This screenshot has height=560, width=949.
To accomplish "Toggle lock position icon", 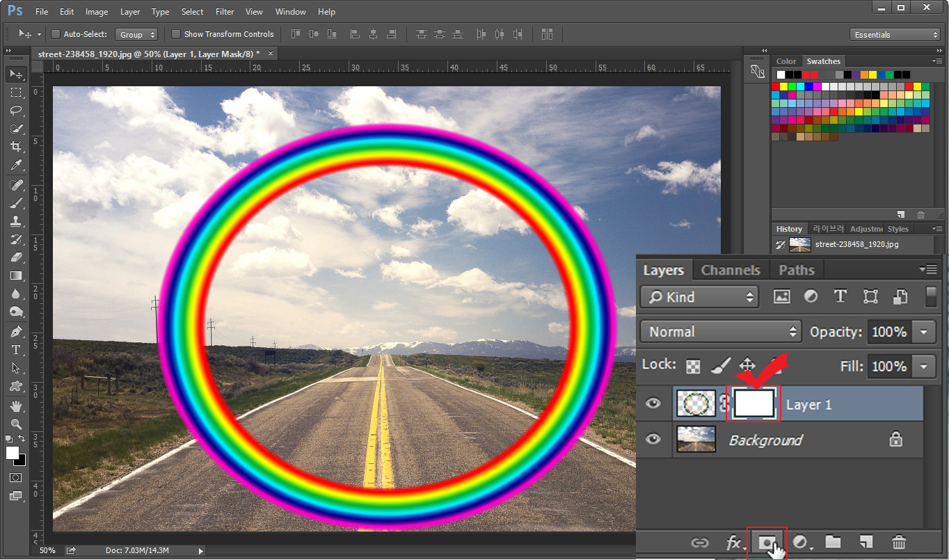I will 747,365.
